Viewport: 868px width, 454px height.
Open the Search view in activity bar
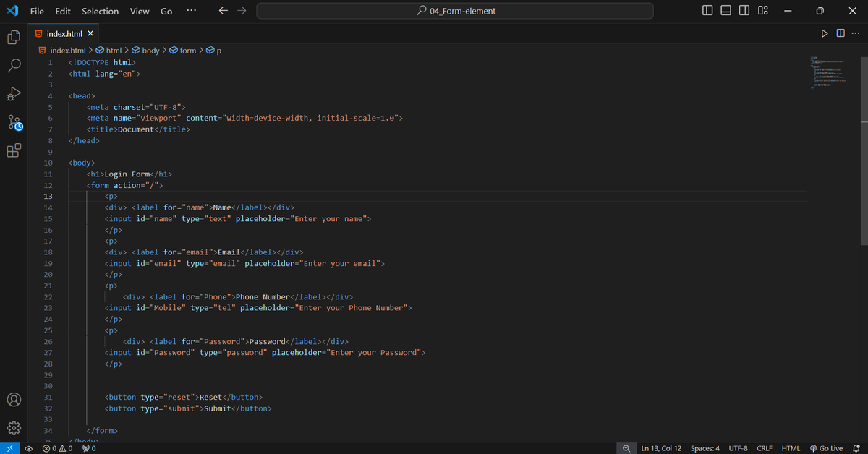coord(14,65)
